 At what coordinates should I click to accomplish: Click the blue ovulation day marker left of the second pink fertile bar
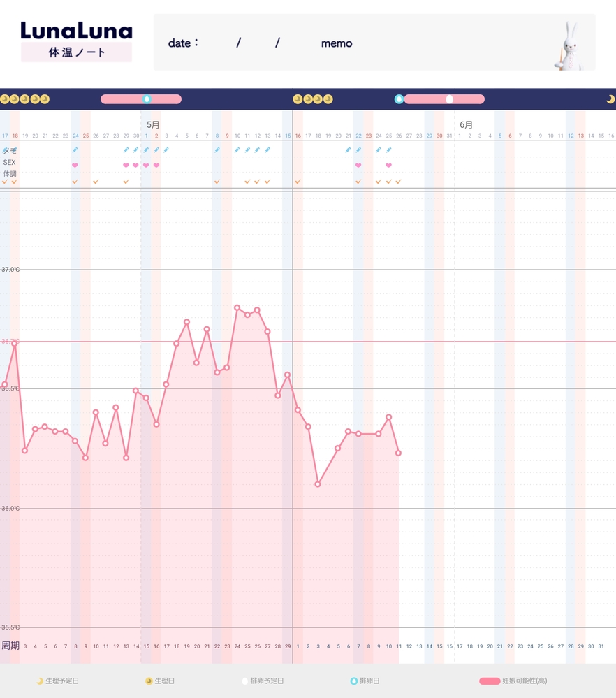click(x=399, y=99)
